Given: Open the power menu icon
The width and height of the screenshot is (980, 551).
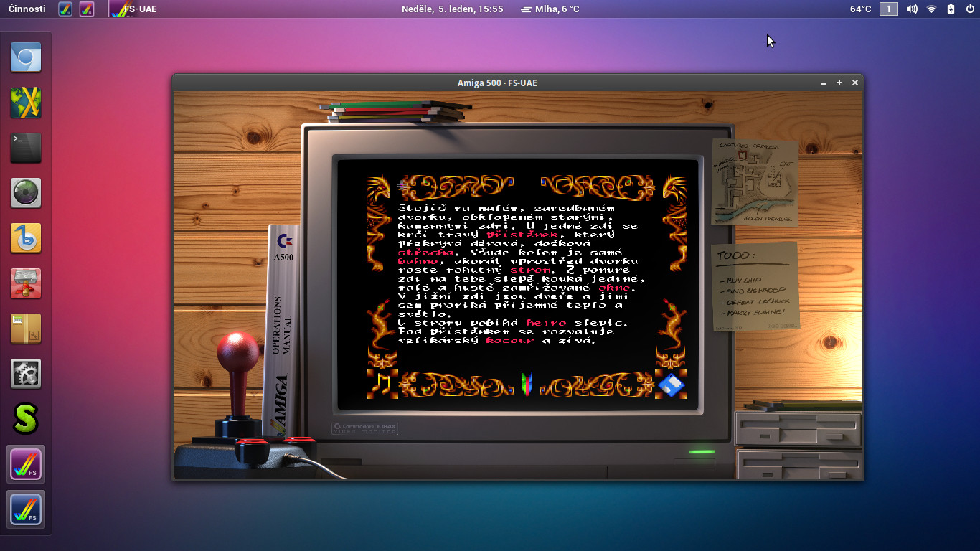Looking at the screenshot, I should (970, 9).
